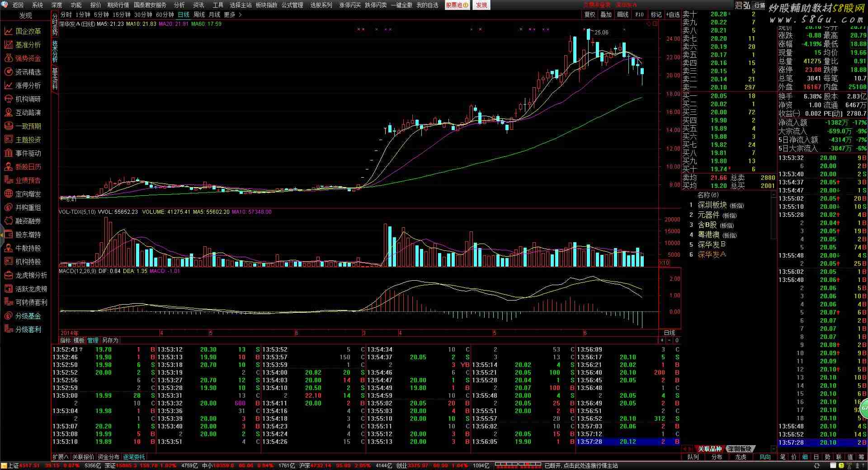Open 涨停分析 in the sidebar
The width and height of the screenshot is (868, 470).
tap(28, 85)
